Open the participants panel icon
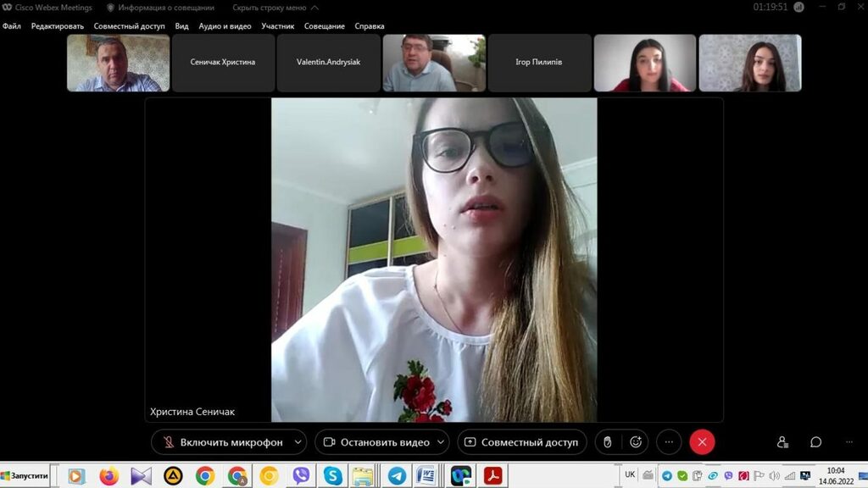This screenshot has width=868, height=488. click(x=782, y=442)
